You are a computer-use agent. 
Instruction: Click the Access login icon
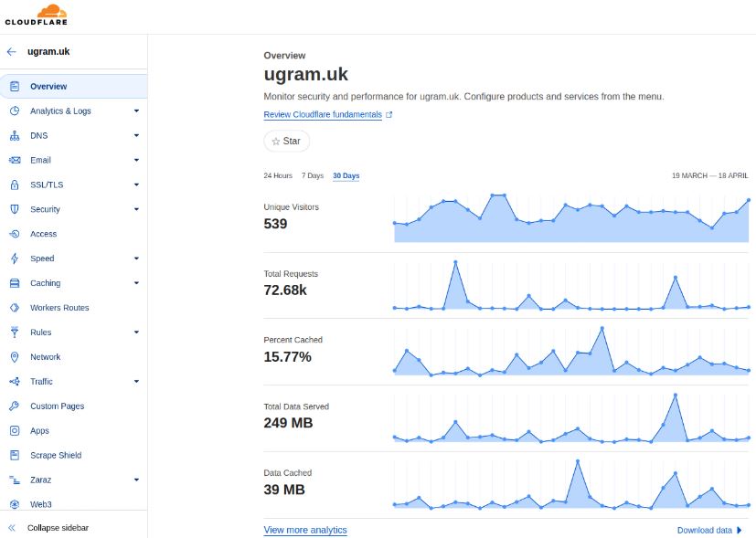point(15,234)
